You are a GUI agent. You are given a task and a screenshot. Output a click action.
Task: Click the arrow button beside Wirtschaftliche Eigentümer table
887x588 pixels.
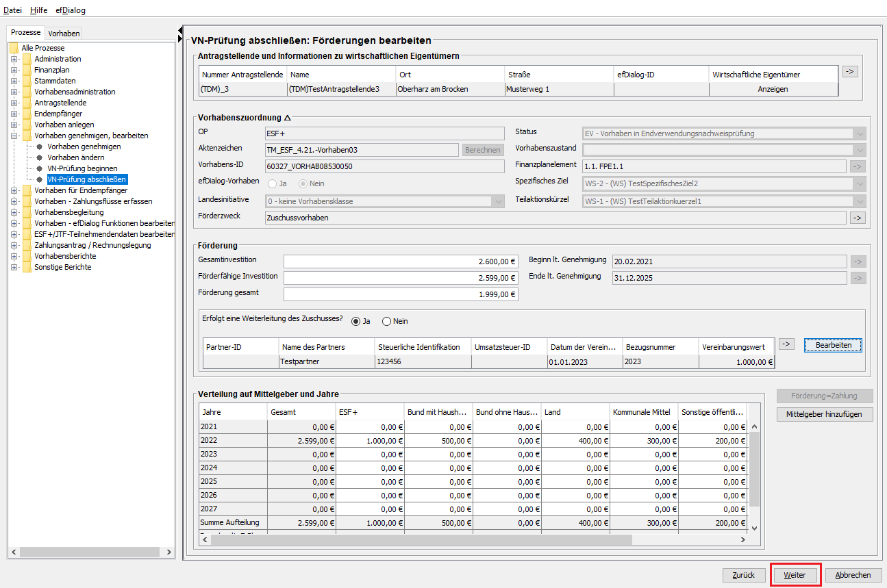pyautogui.click(x=850, y=71)
